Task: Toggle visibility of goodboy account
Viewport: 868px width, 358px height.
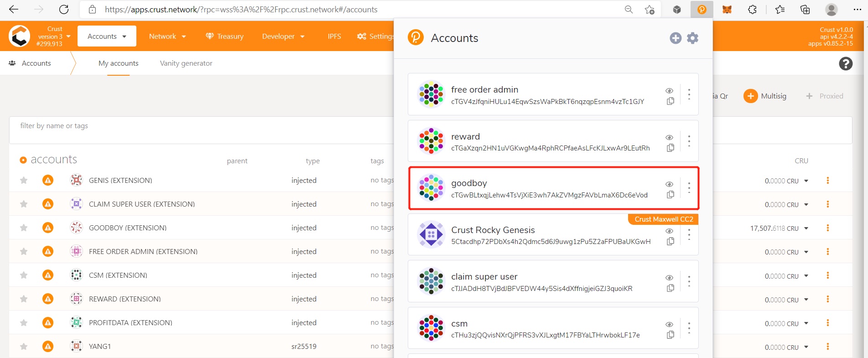Action: [669, 184]
